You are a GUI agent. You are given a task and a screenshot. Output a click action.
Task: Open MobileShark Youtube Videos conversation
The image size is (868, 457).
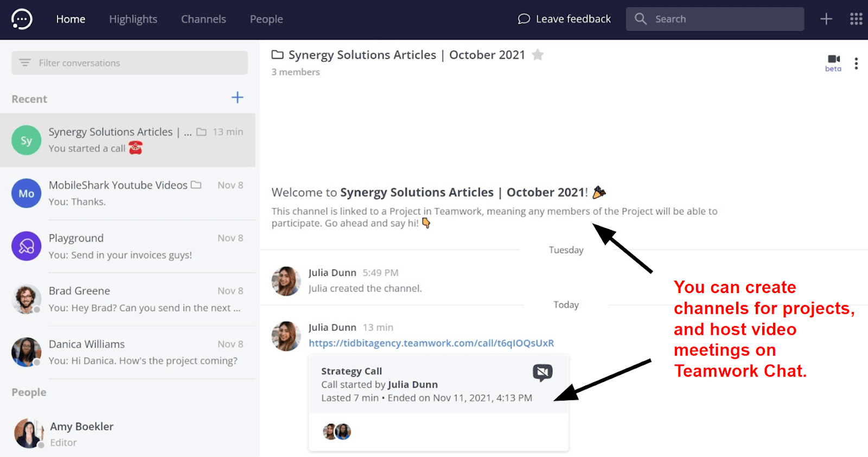point(127,193)
